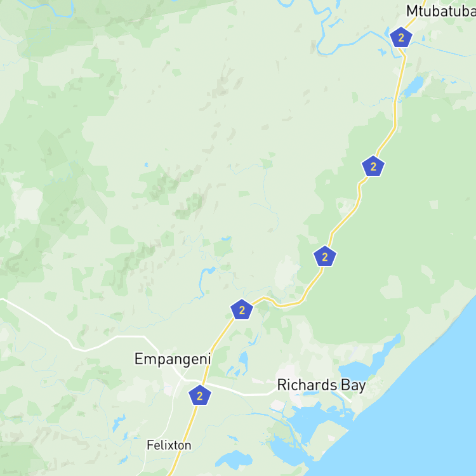Select the second route 2 shield below Mtubatuba
The height and width of the screenshot is (476, 476).
(x=373, y=166)
